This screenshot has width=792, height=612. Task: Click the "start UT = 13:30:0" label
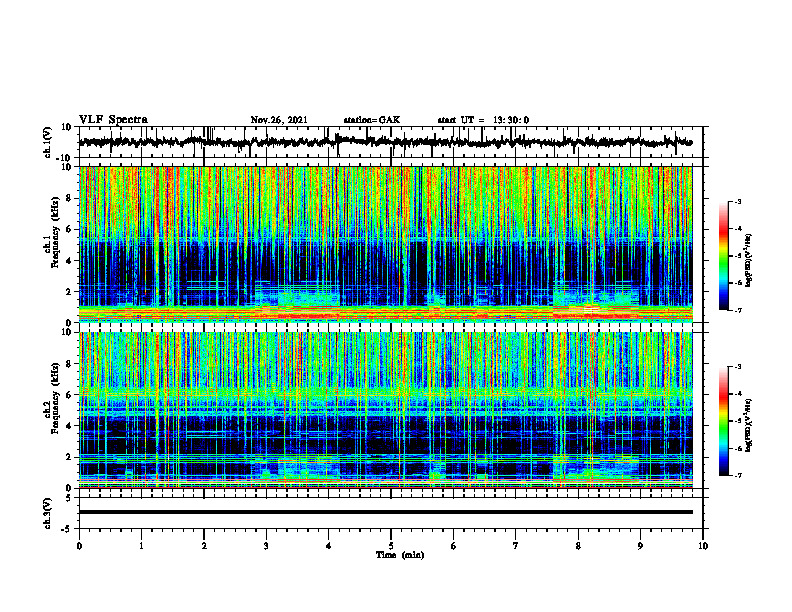click(x=483, y=120)
